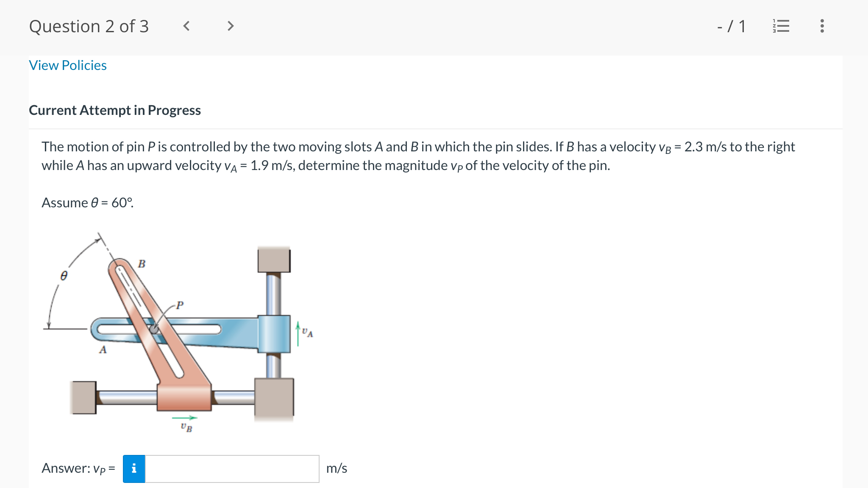Open View Policies
The height and width of the screenshot is (488, 868).
(x=68, y=65)
